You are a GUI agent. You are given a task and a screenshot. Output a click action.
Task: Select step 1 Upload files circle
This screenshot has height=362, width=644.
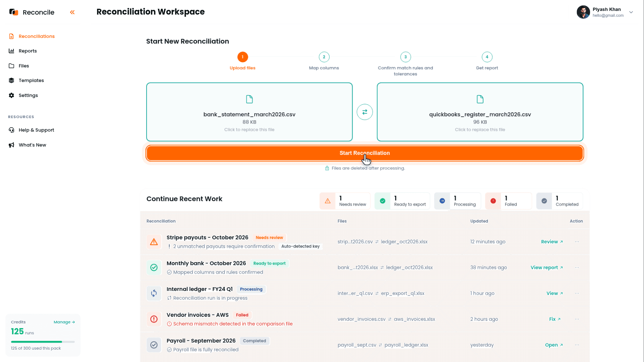tap(243, 57)
